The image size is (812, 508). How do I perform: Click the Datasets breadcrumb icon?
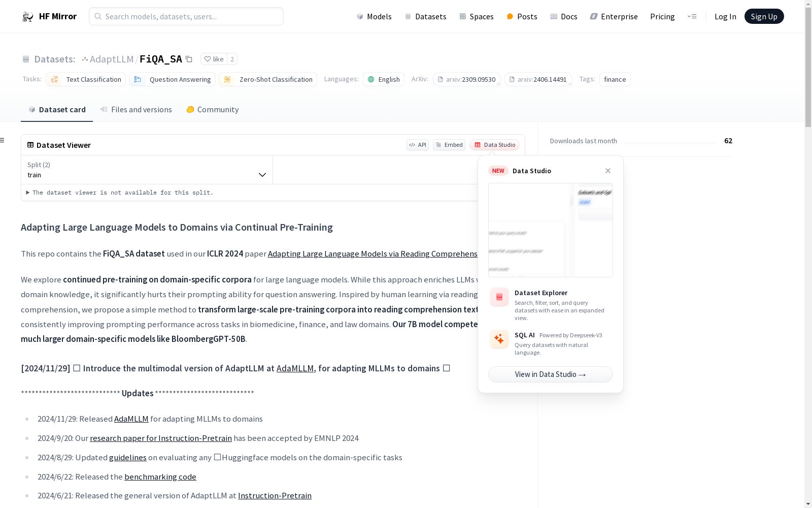(26, 59)
